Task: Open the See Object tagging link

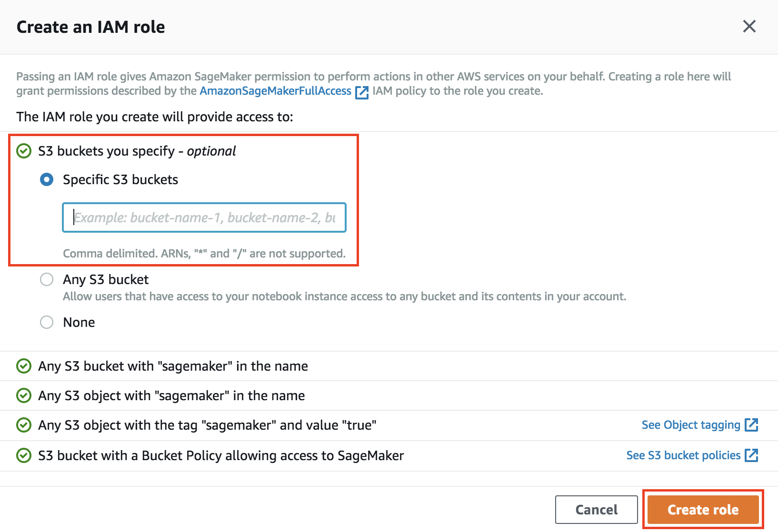Action: tap(691, 425)
